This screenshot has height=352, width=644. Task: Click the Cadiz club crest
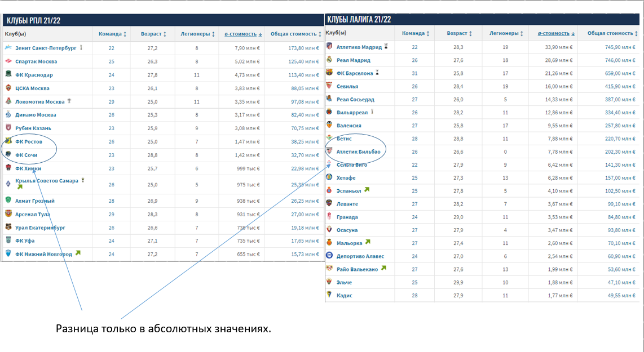(x=329, y=295)
